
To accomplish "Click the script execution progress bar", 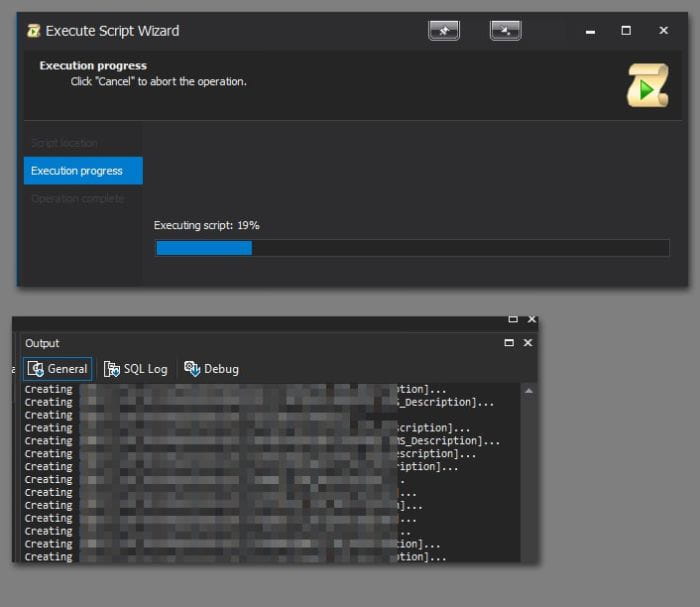I will pyautogui.click(x=412, y=248).
